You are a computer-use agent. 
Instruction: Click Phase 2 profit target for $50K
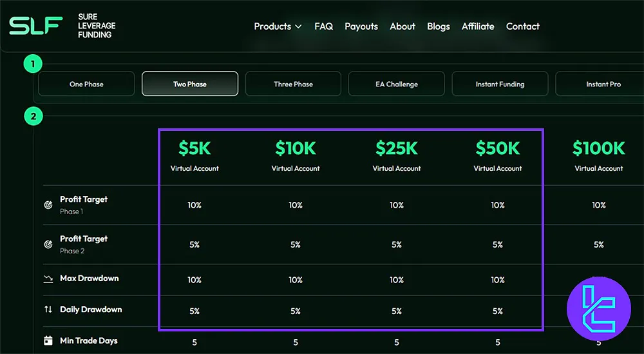point(498,244)
